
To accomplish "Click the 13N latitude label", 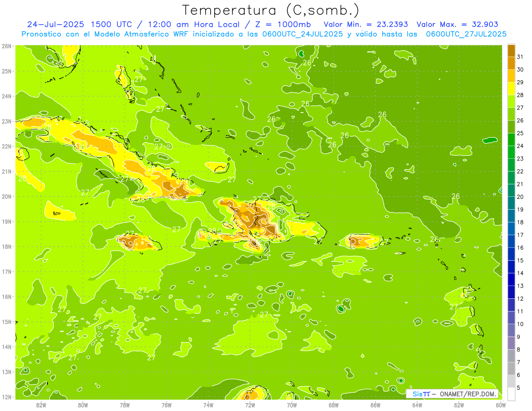I will [x=7, y=372].
